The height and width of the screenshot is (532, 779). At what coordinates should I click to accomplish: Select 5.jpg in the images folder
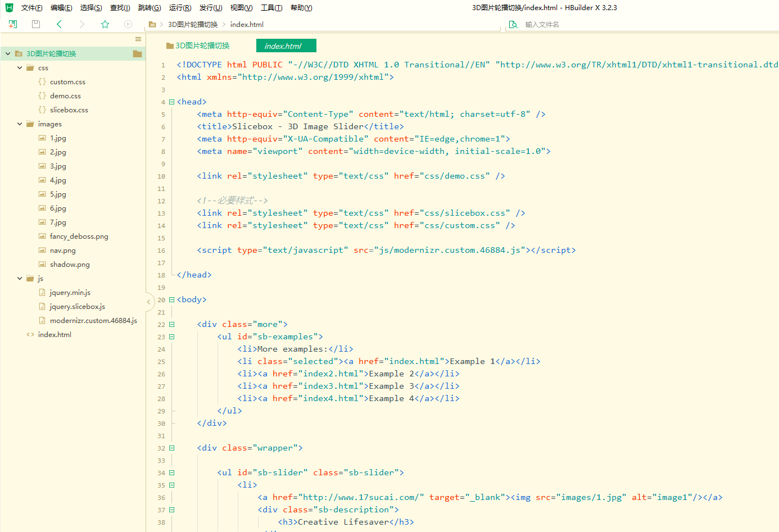[58, 194]
